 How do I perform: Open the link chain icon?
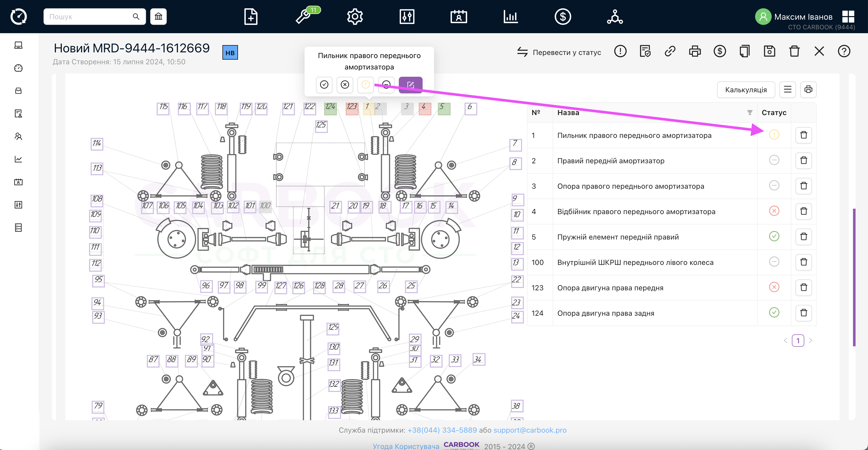670,51
